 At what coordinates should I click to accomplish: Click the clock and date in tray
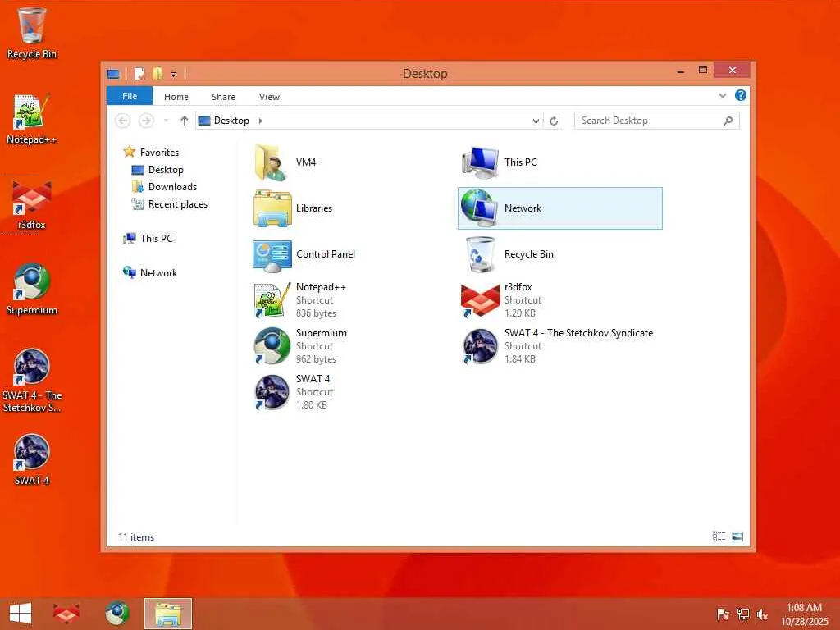tap(804, 614)
